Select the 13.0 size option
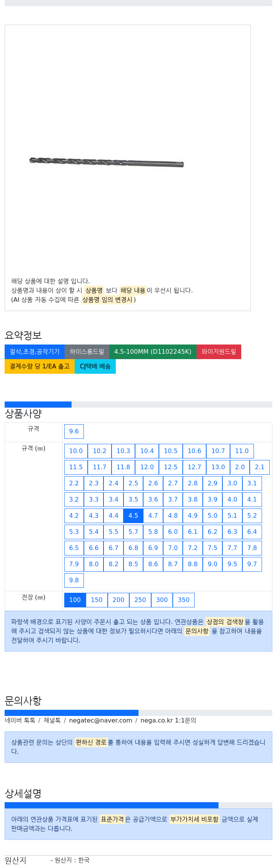This screenshot has height=868, width=277. point(218,467)
